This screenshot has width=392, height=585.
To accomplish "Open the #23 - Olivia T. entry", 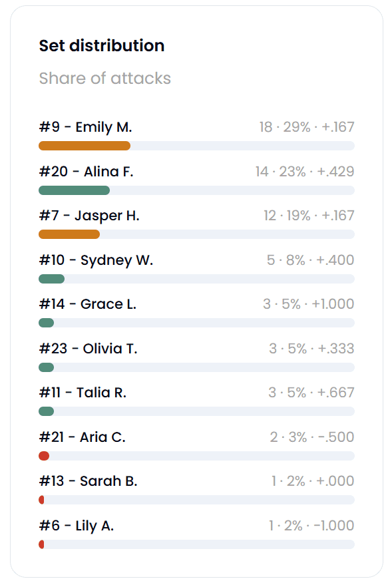I will pyautogui.click(x=88, y=349).
